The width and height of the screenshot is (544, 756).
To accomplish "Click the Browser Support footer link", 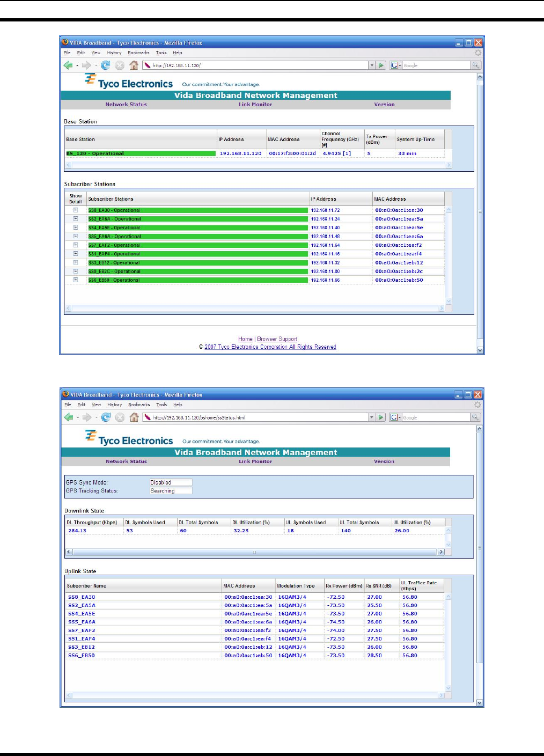I will coord(277,339).
